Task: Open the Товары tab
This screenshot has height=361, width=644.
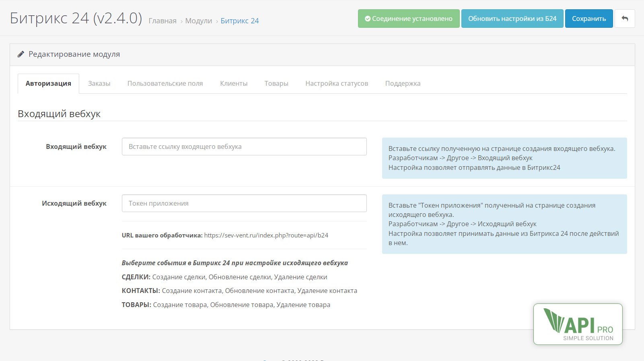Action: tap(276, 83)
